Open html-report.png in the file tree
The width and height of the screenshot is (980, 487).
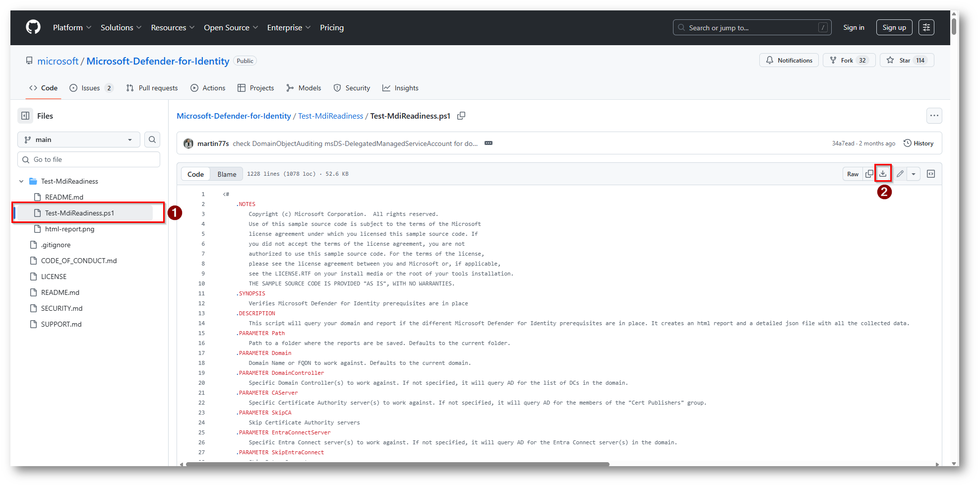click(69, 229)
